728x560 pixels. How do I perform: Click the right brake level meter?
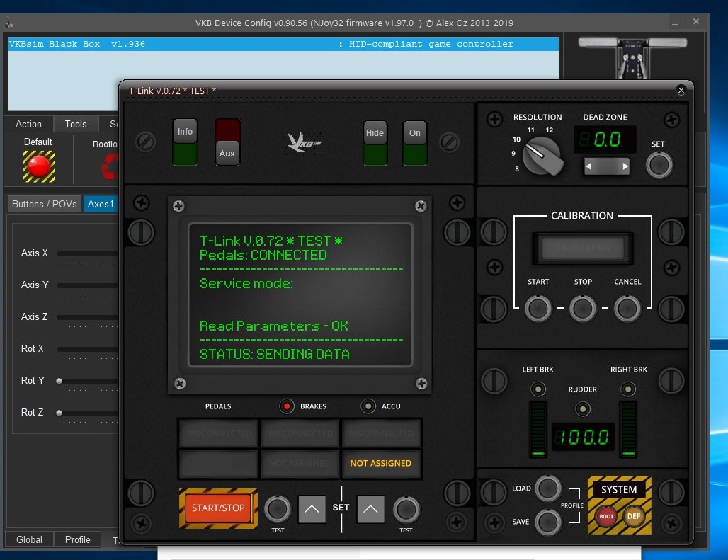pos(628,430)
